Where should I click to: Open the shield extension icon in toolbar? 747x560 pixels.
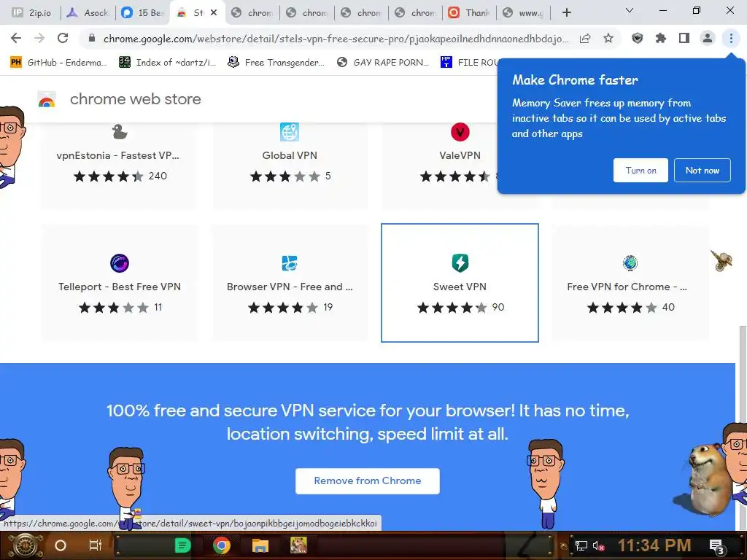click(x=638, y=38)
